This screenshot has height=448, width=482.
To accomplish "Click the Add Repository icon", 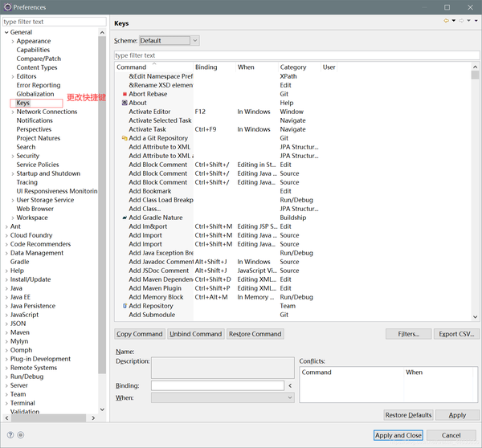I will pyautogui.click(x=125, y=306).
